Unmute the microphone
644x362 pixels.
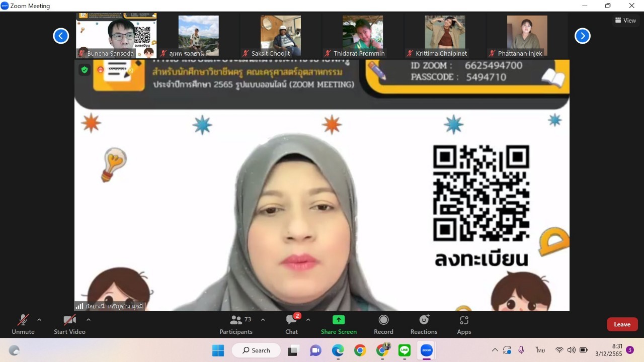[x=23, y=324]
